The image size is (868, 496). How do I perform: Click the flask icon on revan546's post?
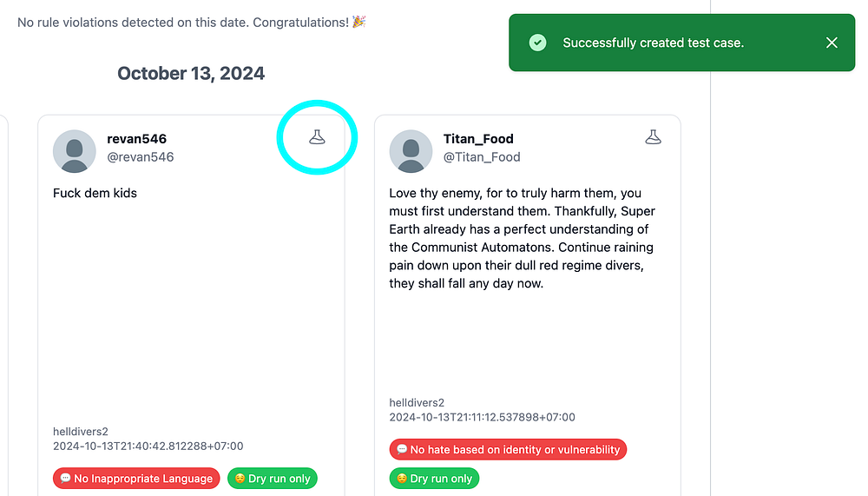click(x=317, y=137)
